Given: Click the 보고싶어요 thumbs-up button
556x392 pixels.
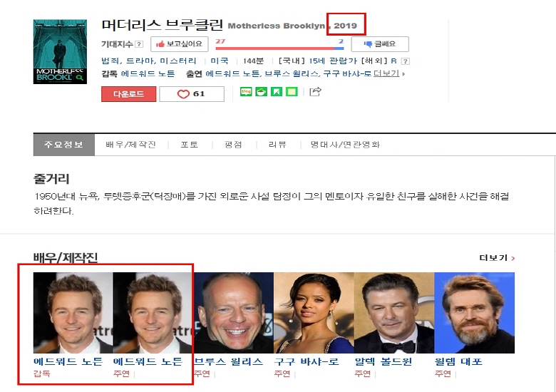Looking at the screenshot, I should click(179, 44).
